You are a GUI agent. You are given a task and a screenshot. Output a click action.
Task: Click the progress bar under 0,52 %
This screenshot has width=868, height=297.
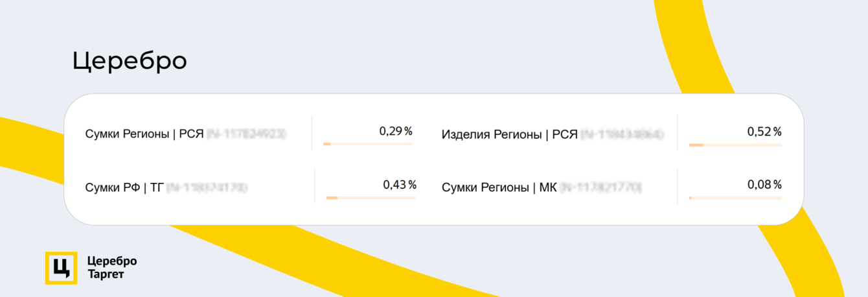point(735,145)
